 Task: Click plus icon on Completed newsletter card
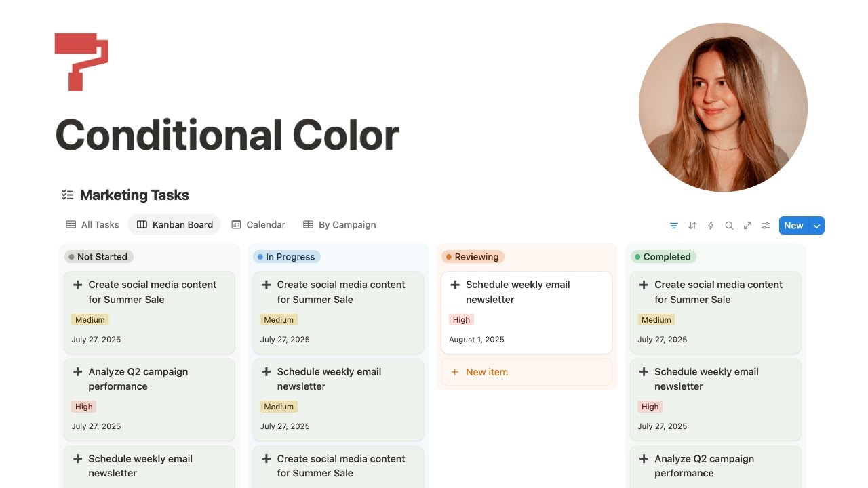point(644,372)
